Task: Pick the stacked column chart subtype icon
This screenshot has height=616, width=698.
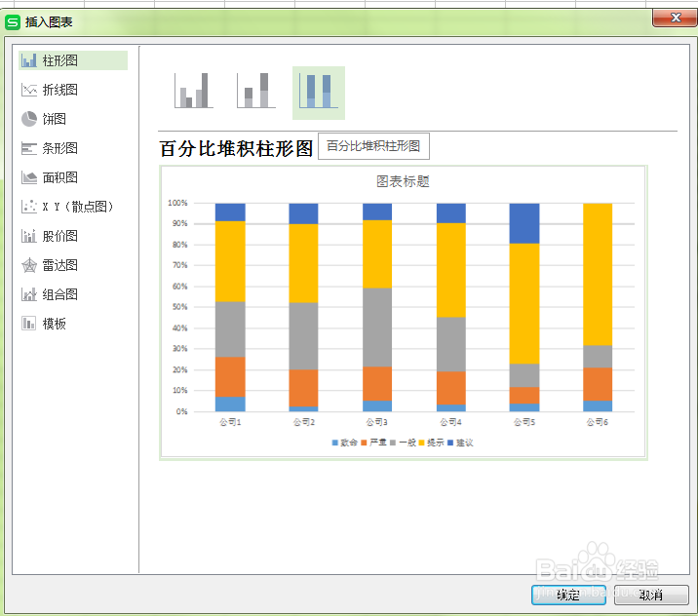Action: pyautogui.click(x=256, y=91)
